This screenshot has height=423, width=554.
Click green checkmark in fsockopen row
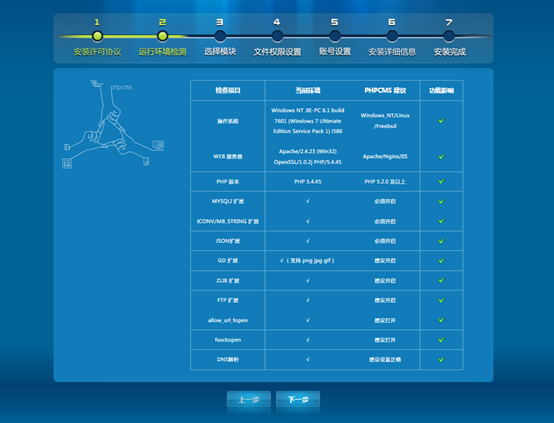pos(441,340)
